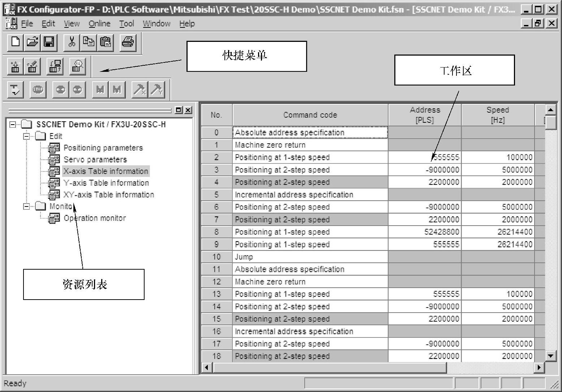Open the Tool menu

pos(127,24)
